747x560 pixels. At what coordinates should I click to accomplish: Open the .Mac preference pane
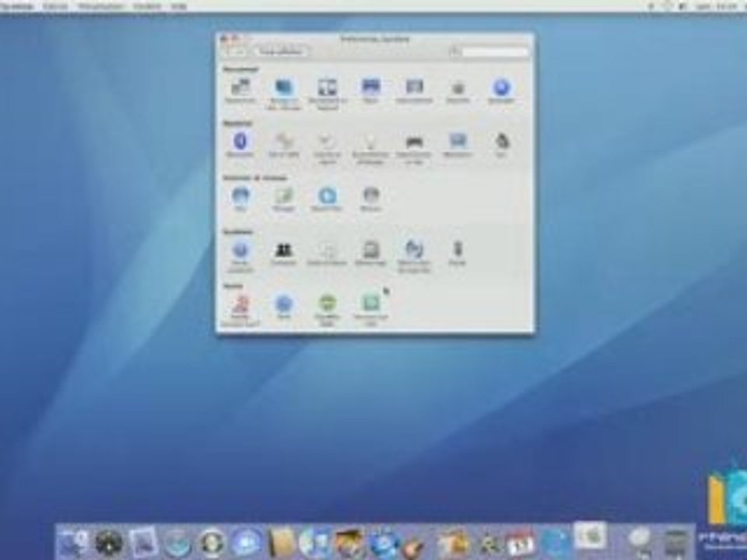240,198
